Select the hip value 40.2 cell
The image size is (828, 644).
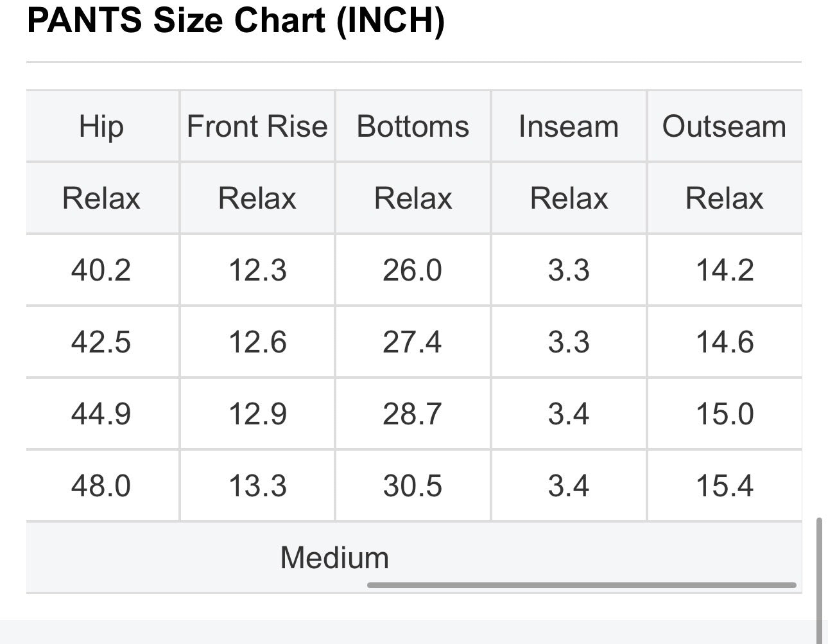(x=102, y=270)
